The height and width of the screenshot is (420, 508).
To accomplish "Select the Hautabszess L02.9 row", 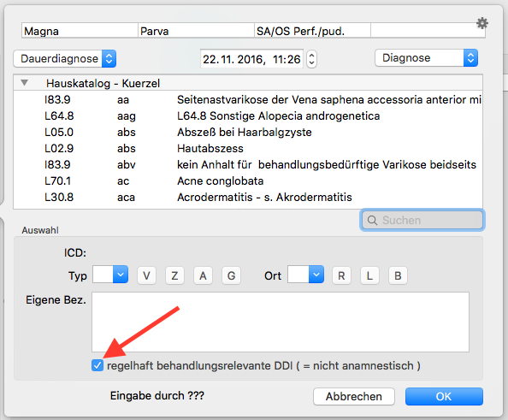I will pyautogui.click(x=248, y=149).
